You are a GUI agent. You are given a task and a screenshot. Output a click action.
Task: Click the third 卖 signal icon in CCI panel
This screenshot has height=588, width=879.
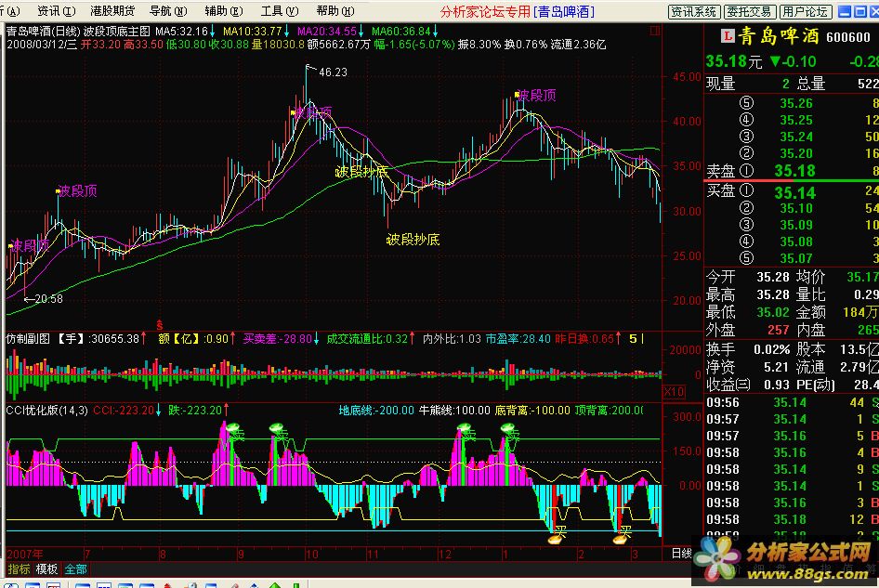click(466, 431)
